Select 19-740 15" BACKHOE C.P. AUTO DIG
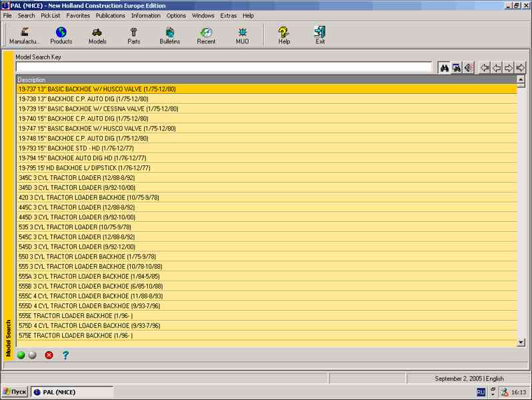 267,119
